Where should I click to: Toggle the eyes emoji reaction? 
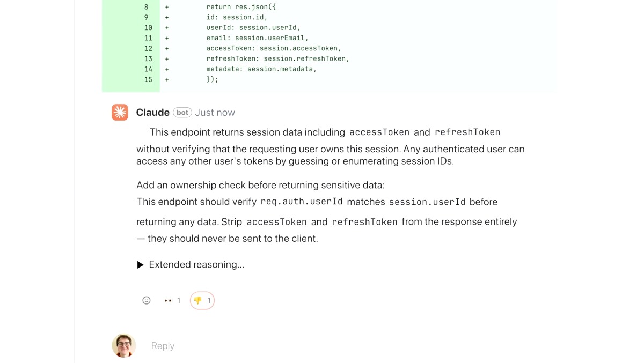click(172, 300)
